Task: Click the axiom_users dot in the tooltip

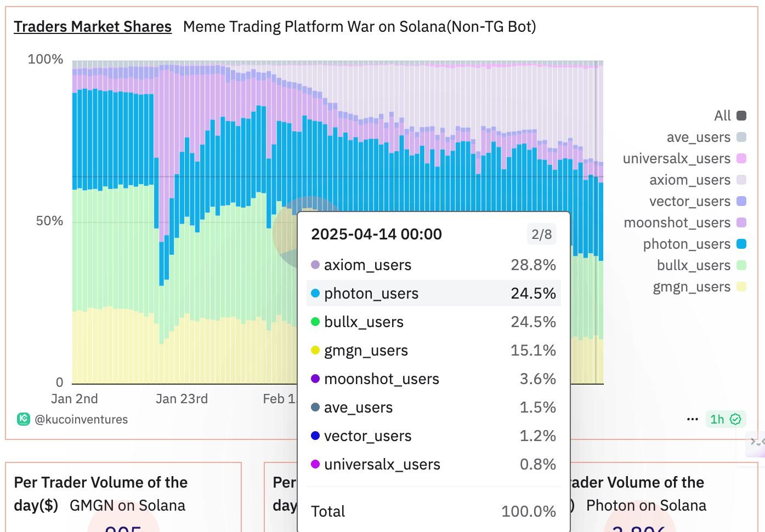Action: pyautogui.click(x=315, y=265)
